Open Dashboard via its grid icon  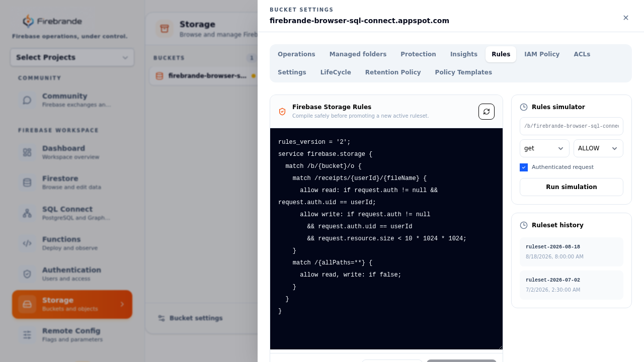coord(27,152)
